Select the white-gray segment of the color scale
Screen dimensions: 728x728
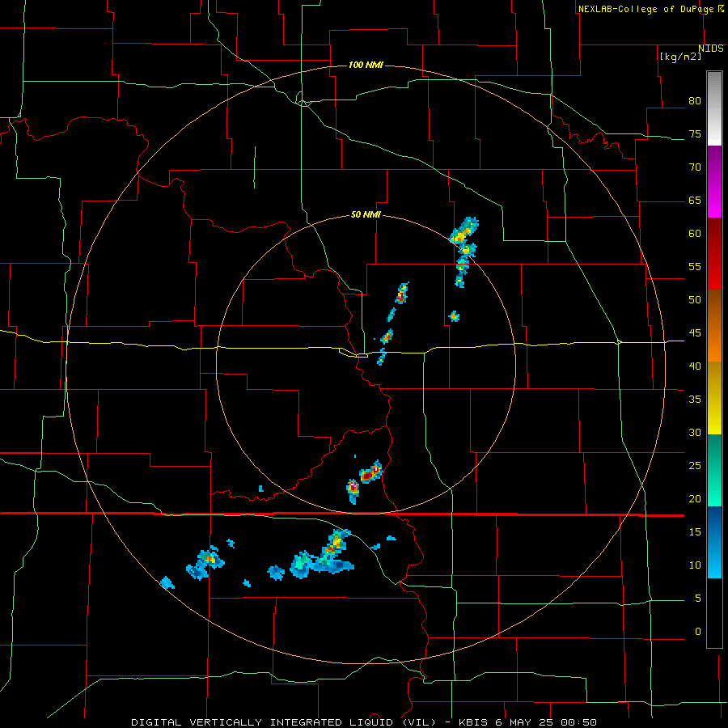click(714, 108)
